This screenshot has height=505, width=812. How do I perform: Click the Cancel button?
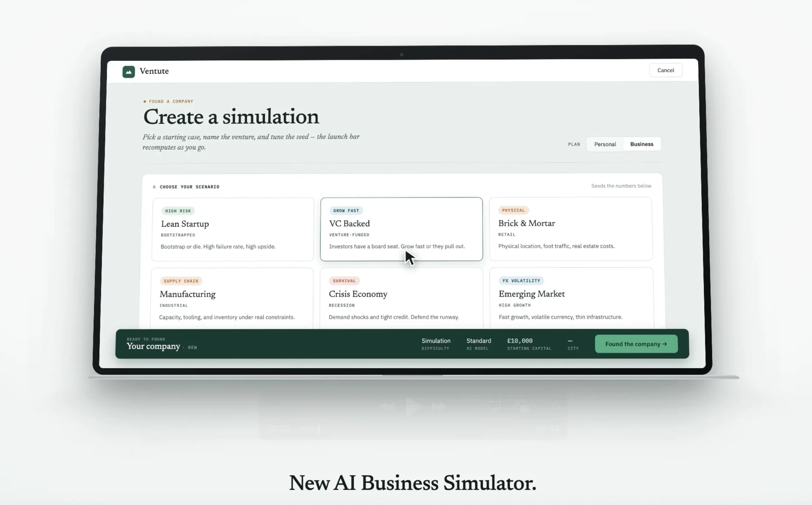point(665,70)
